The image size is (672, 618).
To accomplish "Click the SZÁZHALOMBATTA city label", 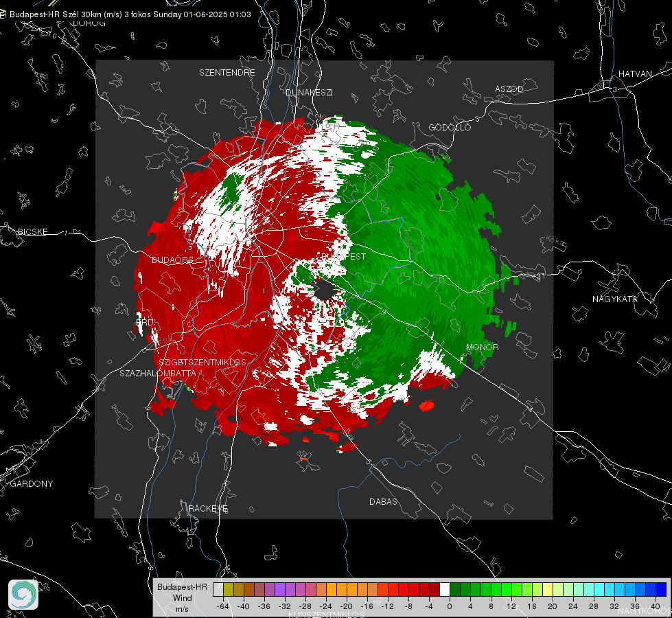I will tap(158, 374).
